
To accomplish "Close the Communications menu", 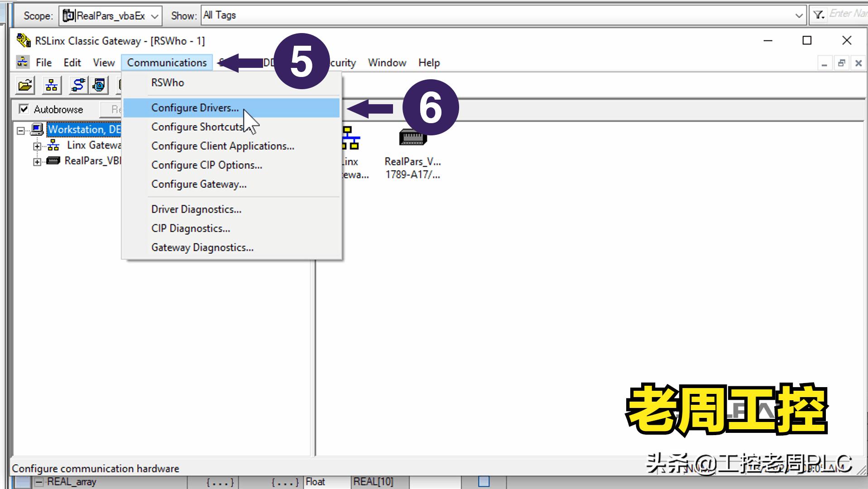I will tap(167, 62).
